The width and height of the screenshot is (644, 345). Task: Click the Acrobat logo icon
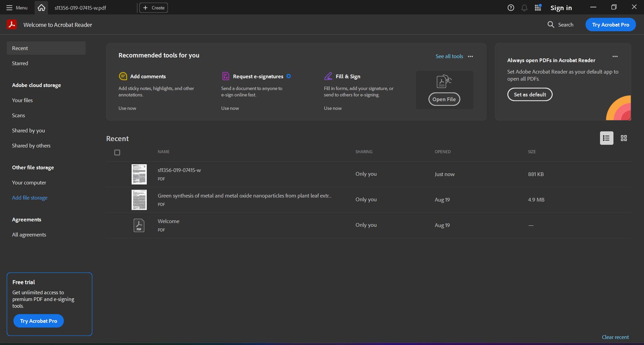pos(12,25)
